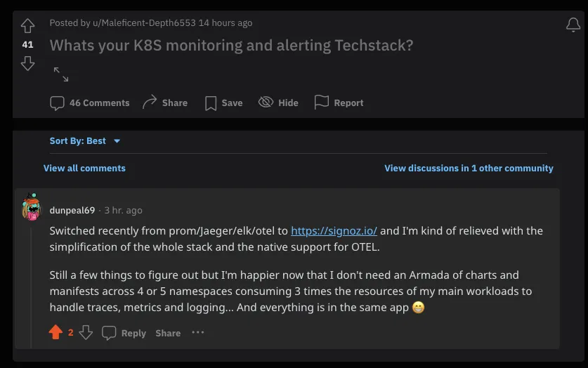This screenshot has height=368, width=588.
Task: Open the Sort By: Best dropdown
Action: [x=85, y=141]
